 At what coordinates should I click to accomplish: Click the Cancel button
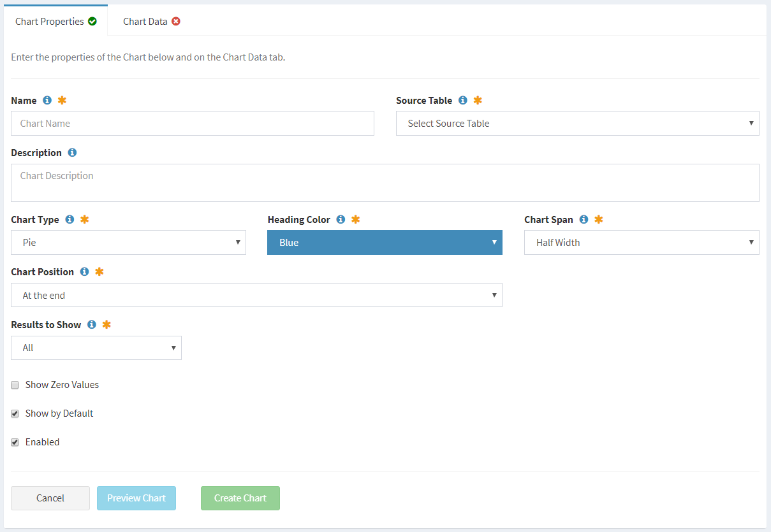tap(50, 498)
